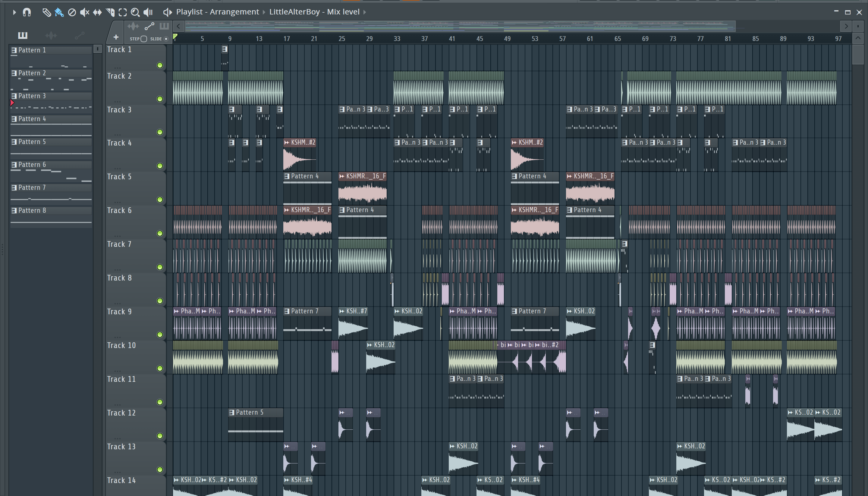Toggle audio clip focus waveform icon
868x496 pixels.
[x=133, y=26]
